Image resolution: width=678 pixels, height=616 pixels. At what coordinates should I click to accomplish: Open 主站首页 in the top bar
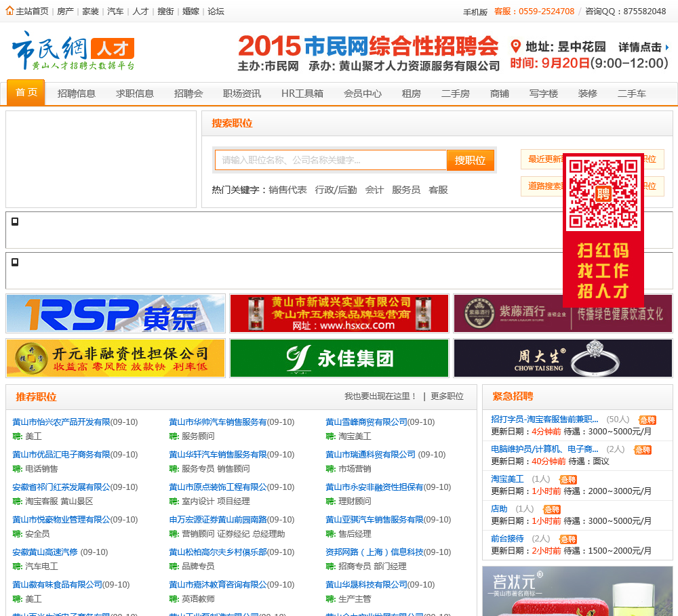pyautogui.click(x=32, y=12)
